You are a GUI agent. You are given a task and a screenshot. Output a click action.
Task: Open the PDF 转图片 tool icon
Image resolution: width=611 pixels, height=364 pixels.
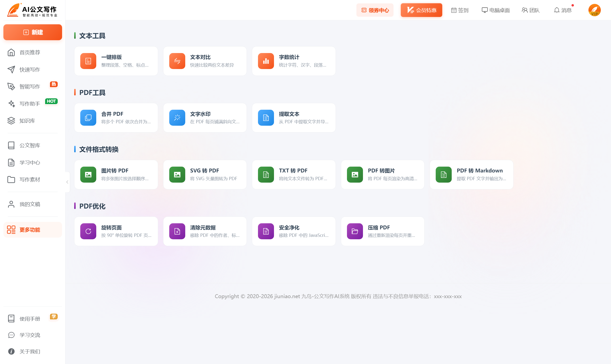point(355,175)
